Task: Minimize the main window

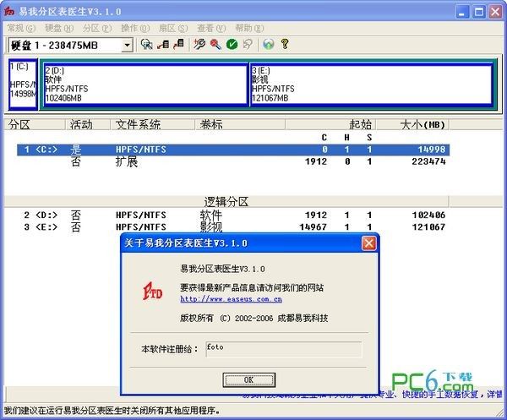Action: pyautogui.click(x=462, y=12)
